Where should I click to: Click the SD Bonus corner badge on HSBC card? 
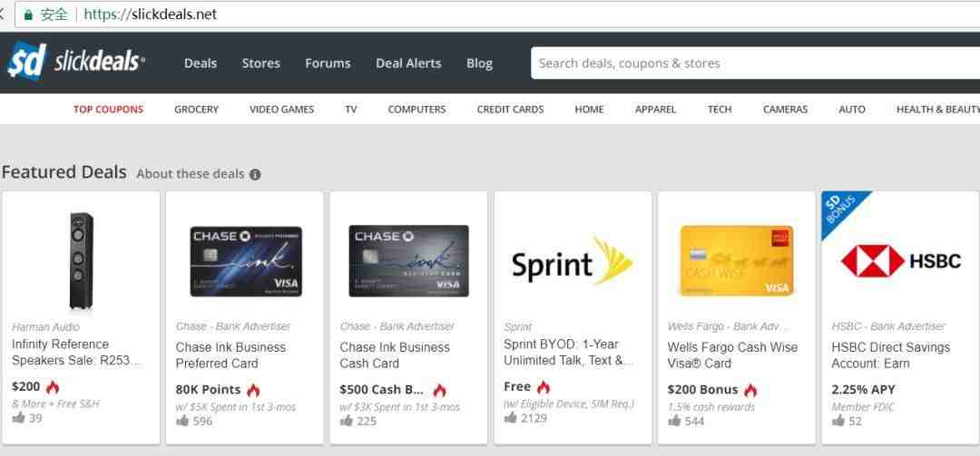(x=838, y=208)
